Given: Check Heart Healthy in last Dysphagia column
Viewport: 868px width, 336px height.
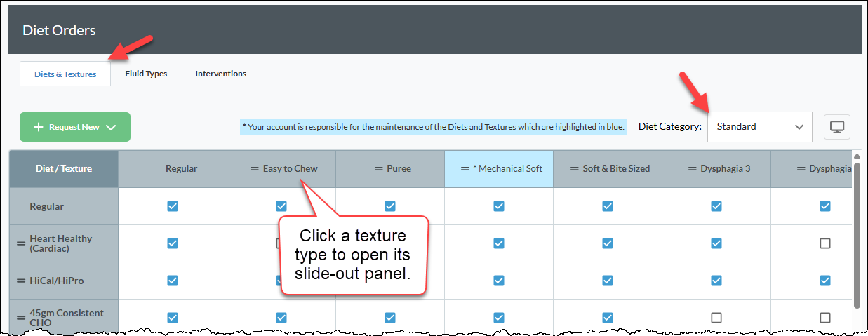Looking at the screenshot, I should (x=825, y=243).
